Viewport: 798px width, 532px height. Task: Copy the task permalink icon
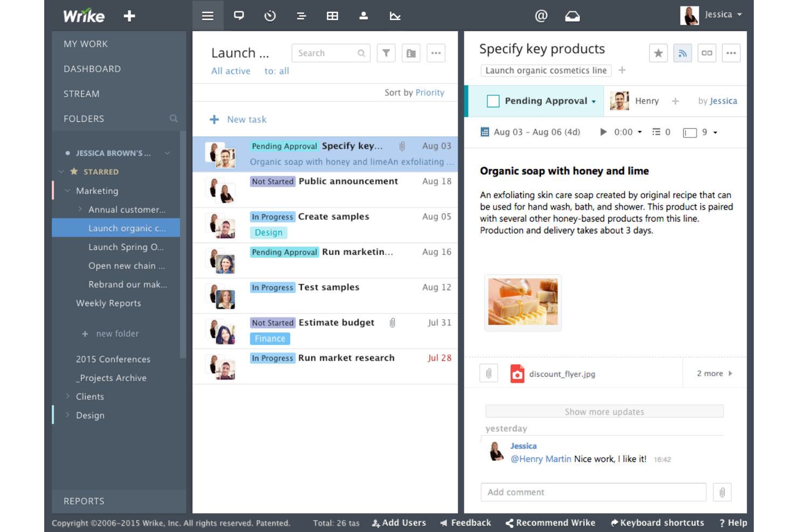coord(707,53)
